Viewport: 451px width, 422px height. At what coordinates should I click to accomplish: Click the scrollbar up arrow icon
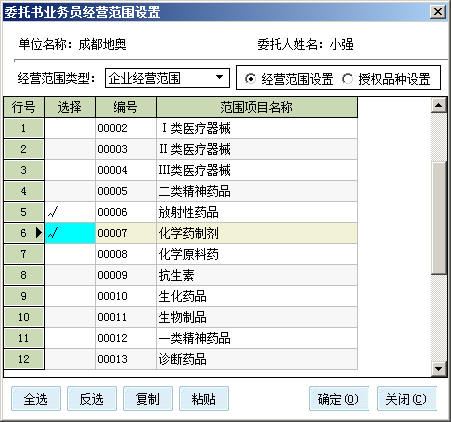coord(438,105)
